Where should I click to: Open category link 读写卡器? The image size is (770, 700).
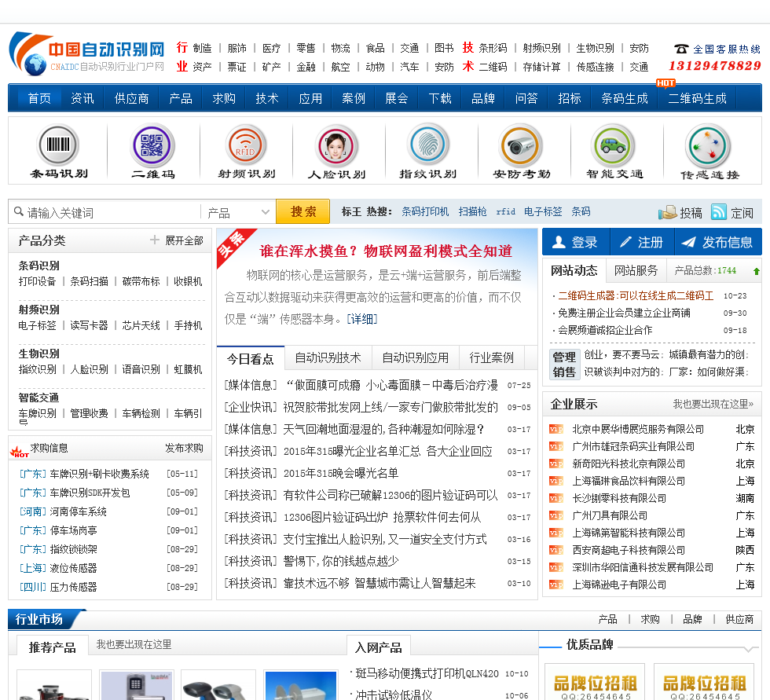coord(89,325)
